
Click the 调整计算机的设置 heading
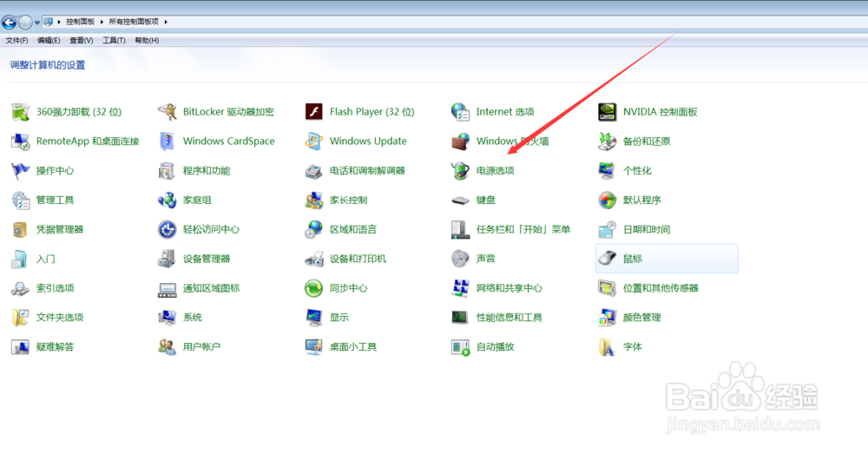[48, 65]
